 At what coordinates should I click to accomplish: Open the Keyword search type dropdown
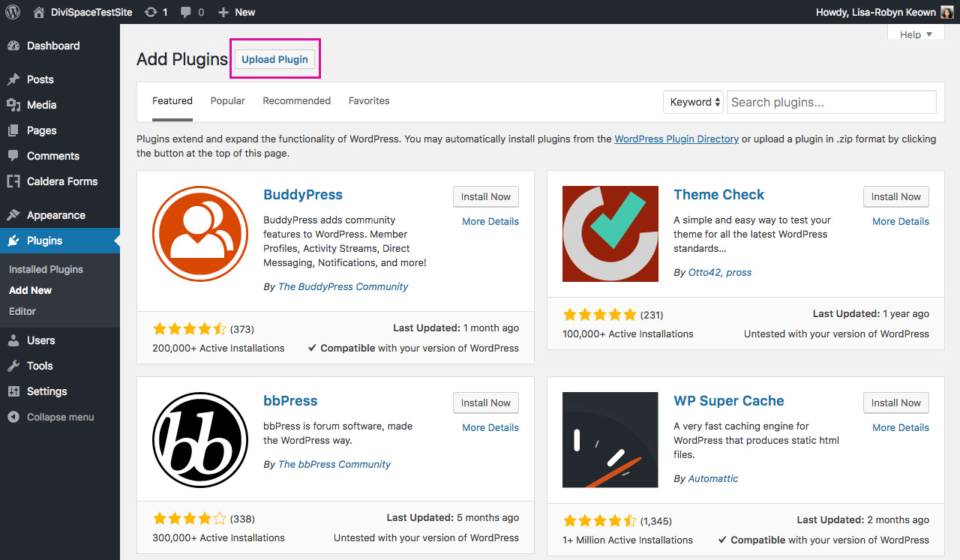pos(693,102)
